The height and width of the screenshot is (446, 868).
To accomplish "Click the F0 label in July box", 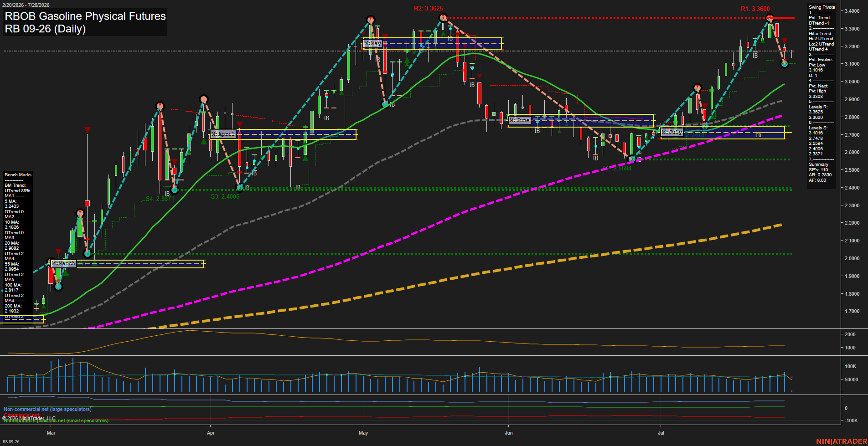I will point(758,136).
